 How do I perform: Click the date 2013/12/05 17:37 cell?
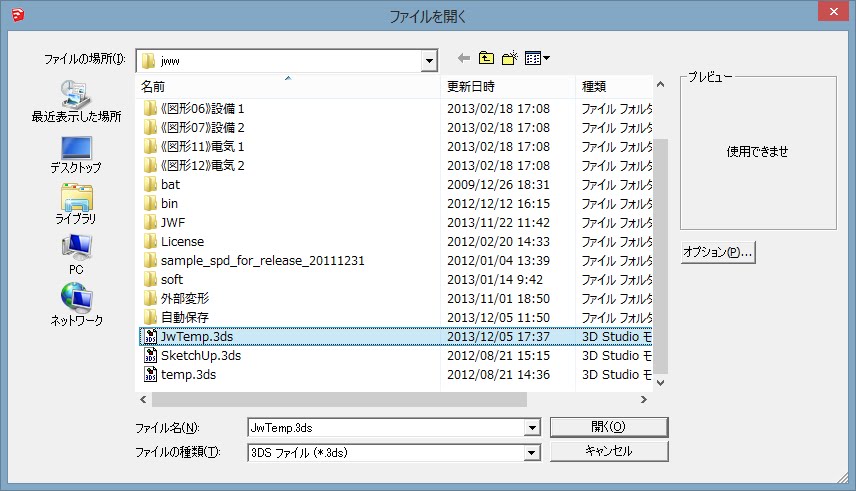pyautogui.click(x=498, y=336)
